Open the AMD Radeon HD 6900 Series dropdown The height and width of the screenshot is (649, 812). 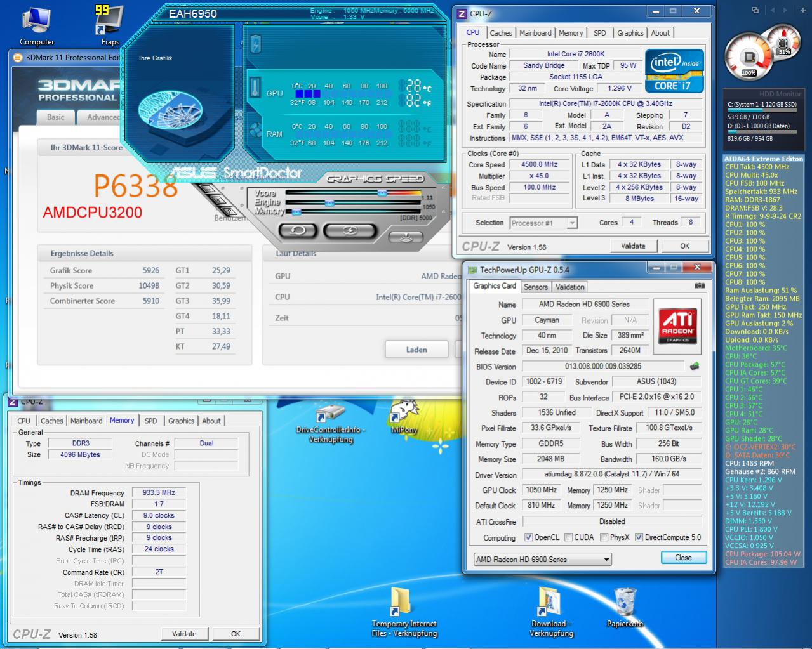pos(543,560)
